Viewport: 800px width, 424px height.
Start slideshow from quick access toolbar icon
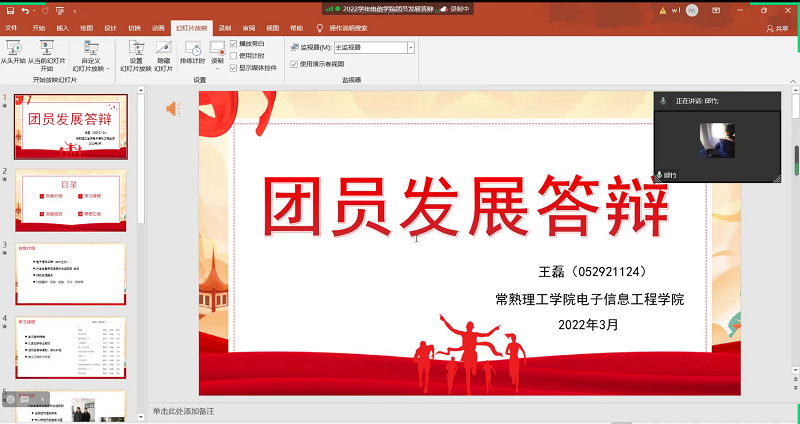point(60,10)
